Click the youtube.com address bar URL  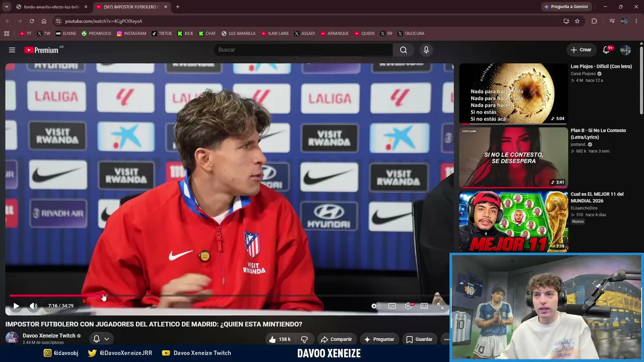click(x=104, y=21)
